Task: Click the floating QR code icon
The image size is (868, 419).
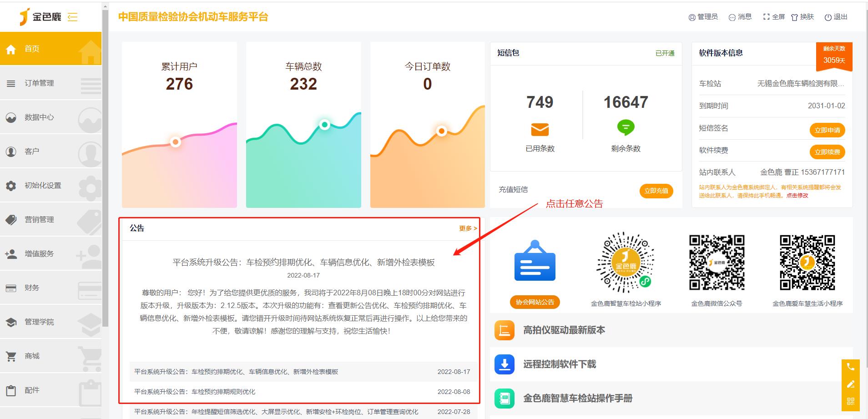Action: point(850,401)
